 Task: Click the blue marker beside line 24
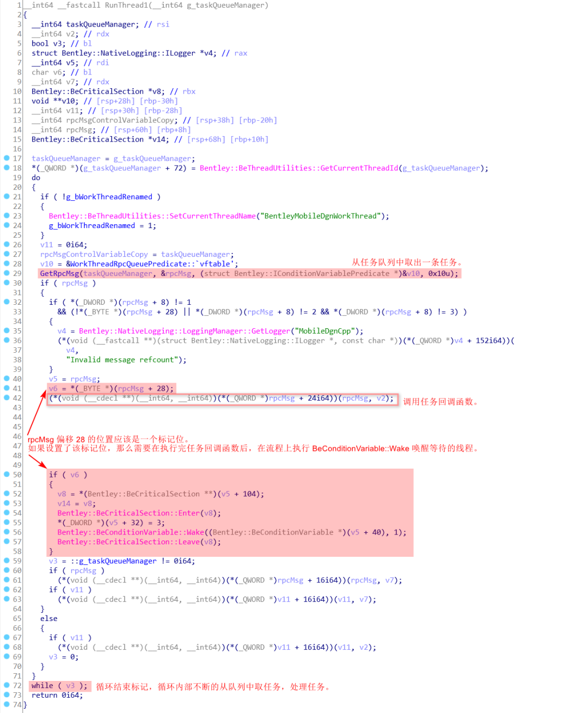coord(7,225)
